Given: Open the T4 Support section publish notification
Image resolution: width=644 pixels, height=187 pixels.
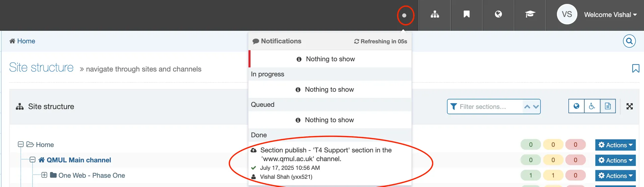Looking at the screenshot, I should click(326, 154).
